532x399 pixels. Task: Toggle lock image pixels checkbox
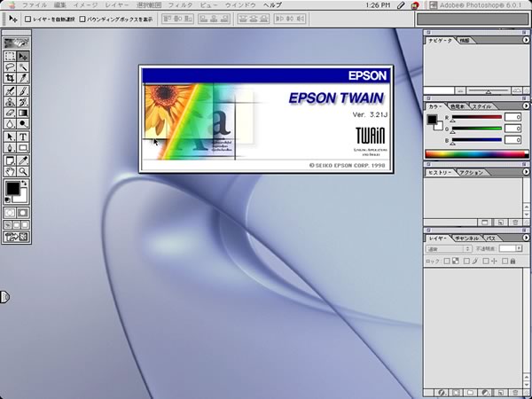click(466, 261)
